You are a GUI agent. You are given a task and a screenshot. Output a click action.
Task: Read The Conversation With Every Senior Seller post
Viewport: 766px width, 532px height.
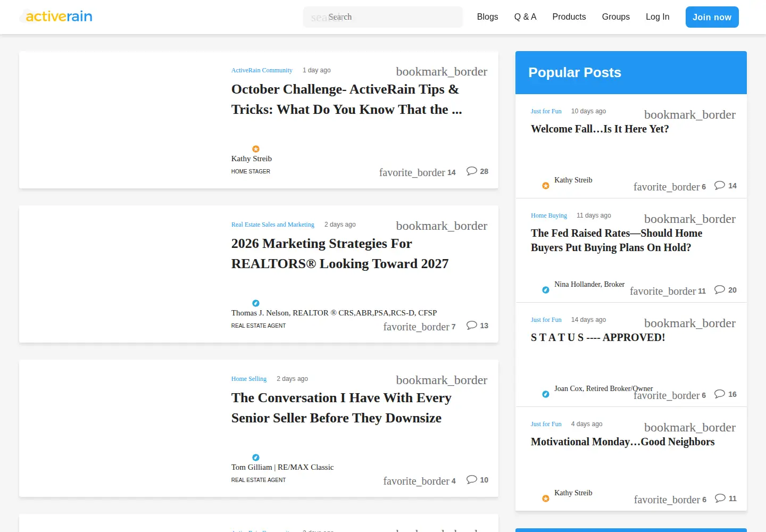click(342, 408)
